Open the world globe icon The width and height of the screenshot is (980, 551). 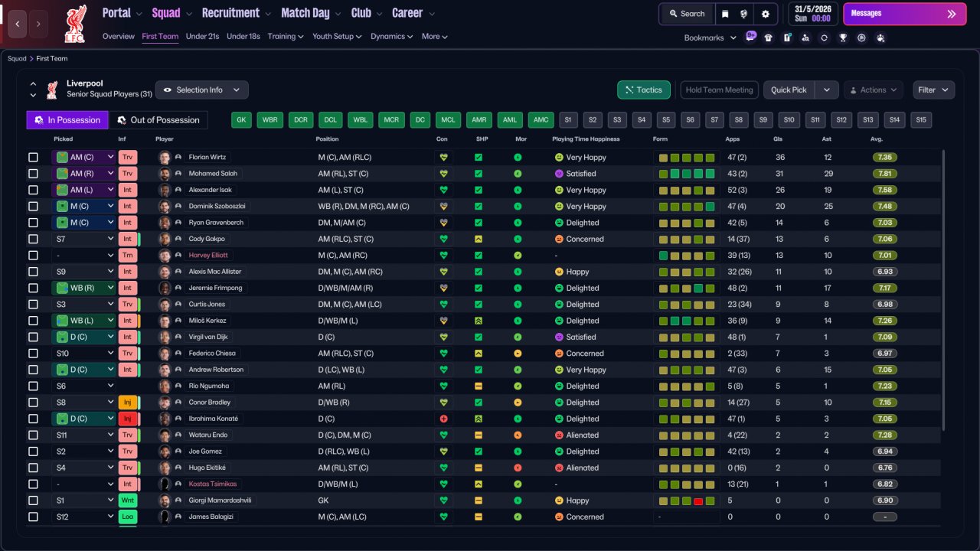click(744, 14)
